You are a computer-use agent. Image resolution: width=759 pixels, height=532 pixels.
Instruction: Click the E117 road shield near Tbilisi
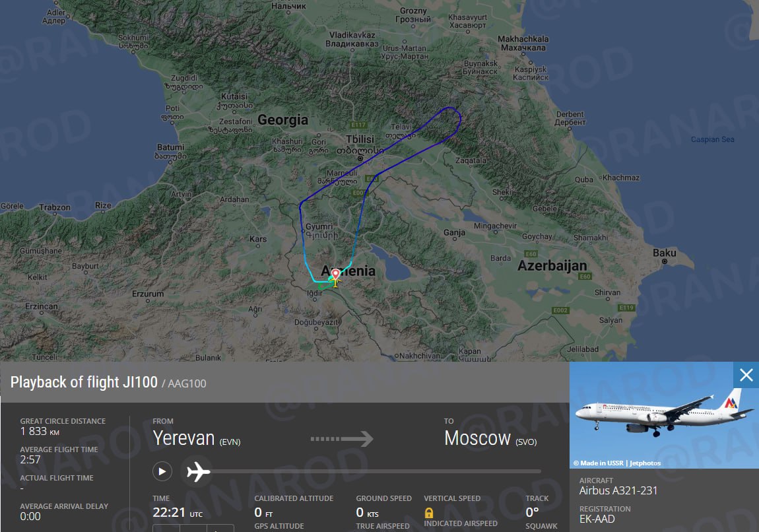pyautogui.click(x=358, y=125)
